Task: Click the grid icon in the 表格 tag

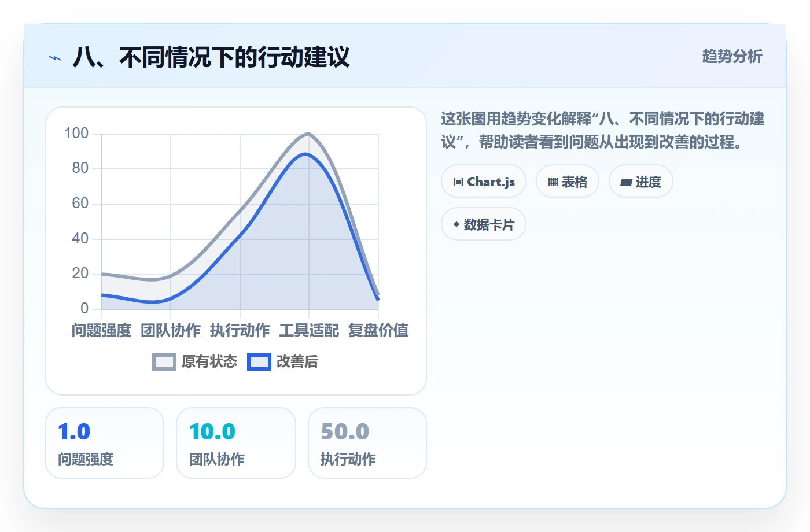Action: tap(553, 182)
